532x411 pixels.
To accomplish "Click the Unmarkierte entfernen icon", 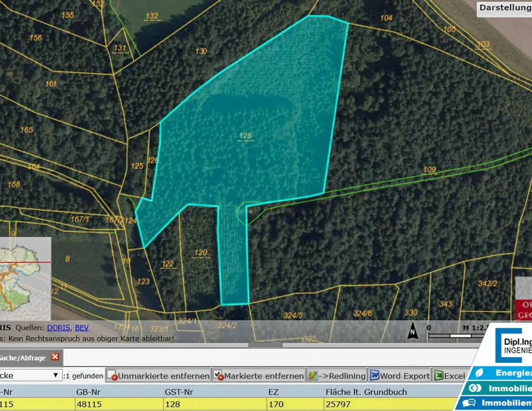I will point(112,376).
